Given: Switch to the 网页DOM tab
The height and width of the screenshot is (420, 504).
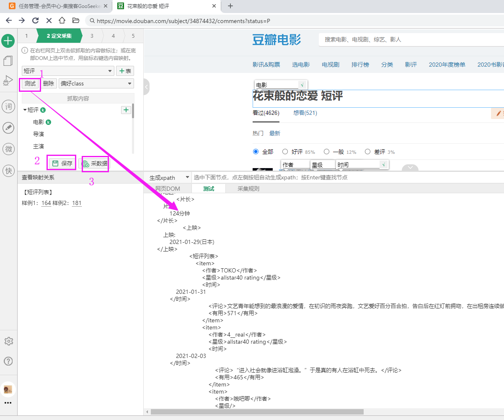Looking at the screenshot, I should [168, 189].
